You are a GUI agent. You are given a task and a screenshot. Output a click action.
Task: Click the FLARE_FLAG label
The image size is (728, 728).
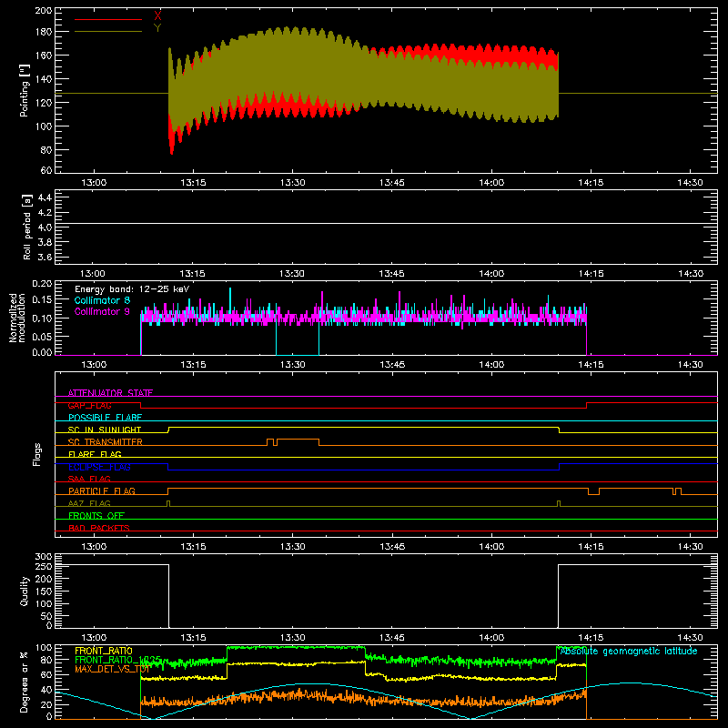95,454
